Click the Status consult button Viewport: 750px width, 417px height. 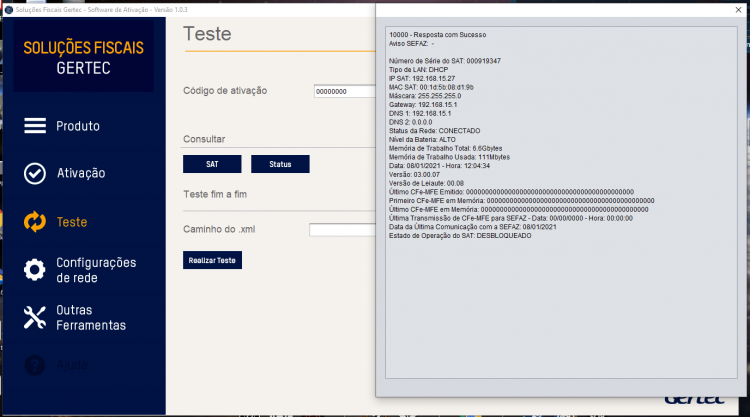click(280, 164)
